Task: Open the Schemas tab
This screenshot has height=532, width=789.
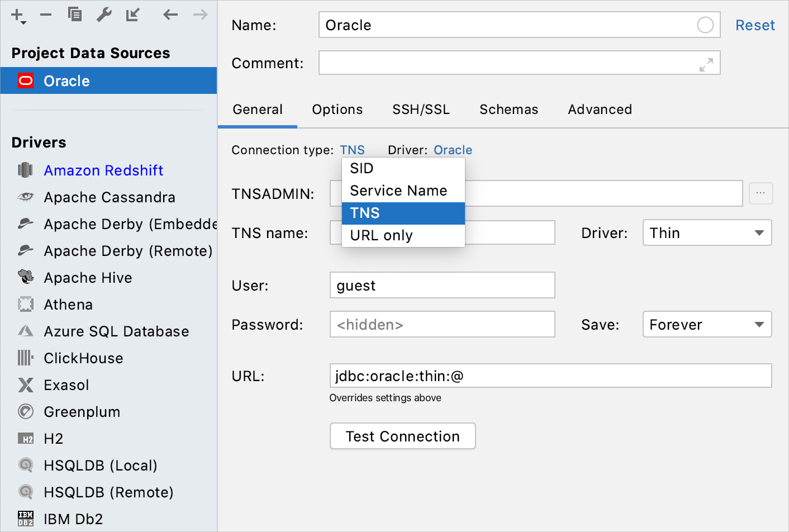Action: pyautogui.click(x=508, y=110)
